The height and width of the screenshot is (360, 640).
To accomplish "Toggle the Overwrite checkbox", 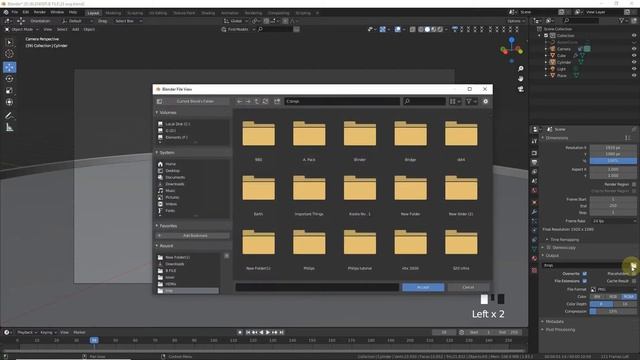I will click(x=584, y=273).
